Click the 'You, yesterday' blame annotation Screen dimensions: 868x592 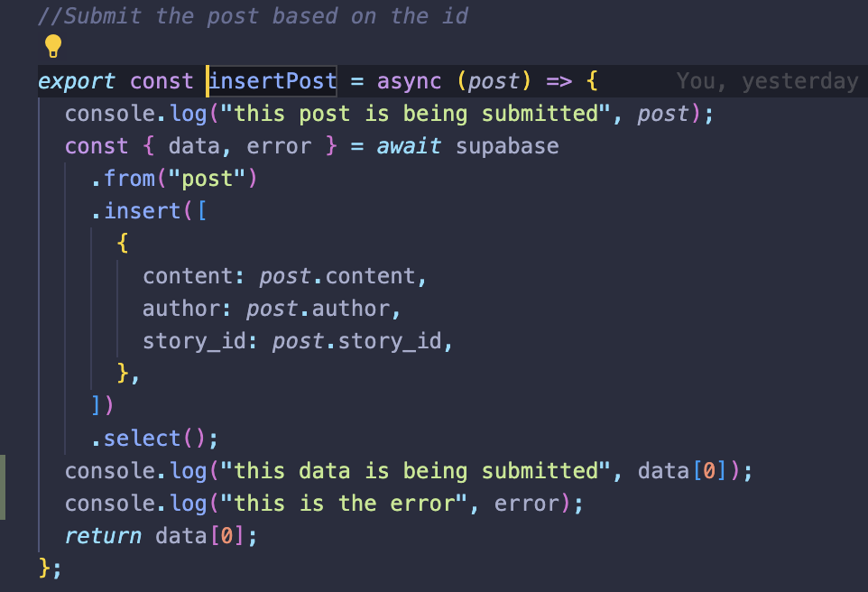pyautogui.click(x=767, y=81)
